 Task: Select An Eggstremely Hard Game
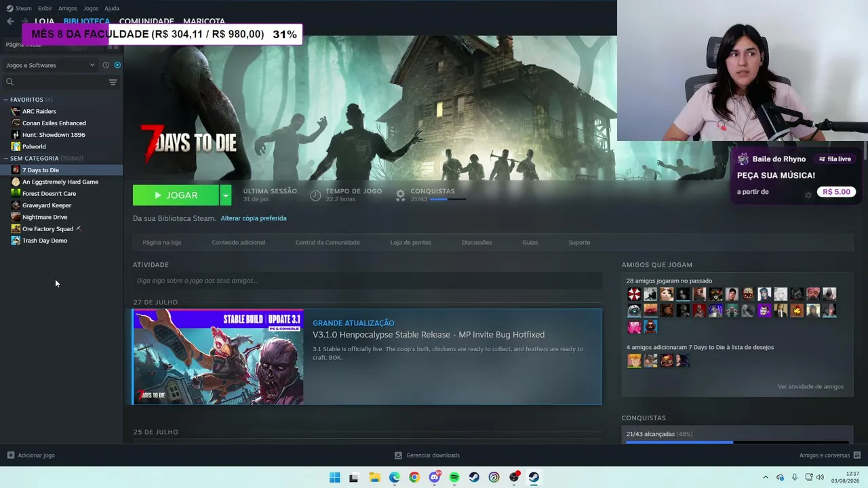61,182
